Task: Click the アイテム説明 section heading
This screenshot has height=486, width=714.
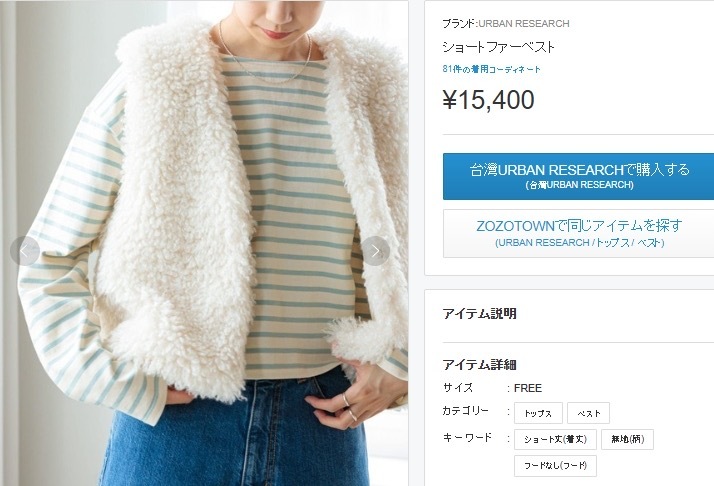Action: click(x=479, y=313)
